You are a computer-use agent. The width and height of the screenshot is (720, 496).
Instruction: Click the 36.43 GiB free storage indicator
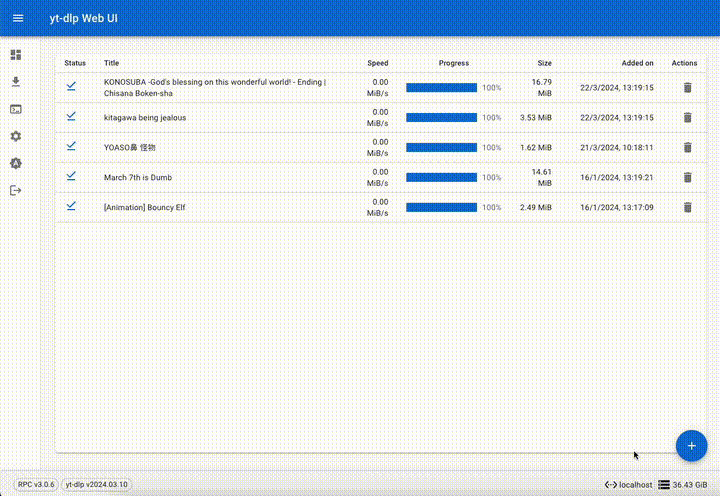tap(684, 485)
